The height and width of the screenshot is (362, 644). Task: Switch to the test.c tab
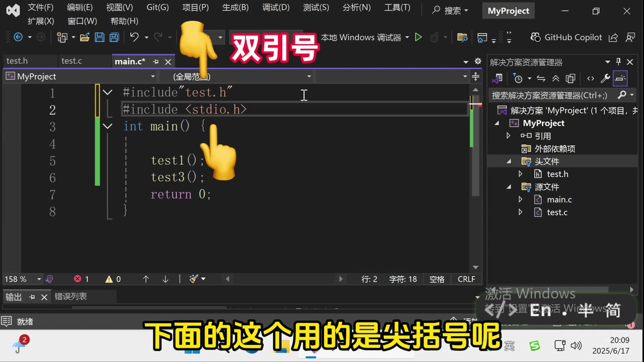pyautogui.click(x=71, y=61)
